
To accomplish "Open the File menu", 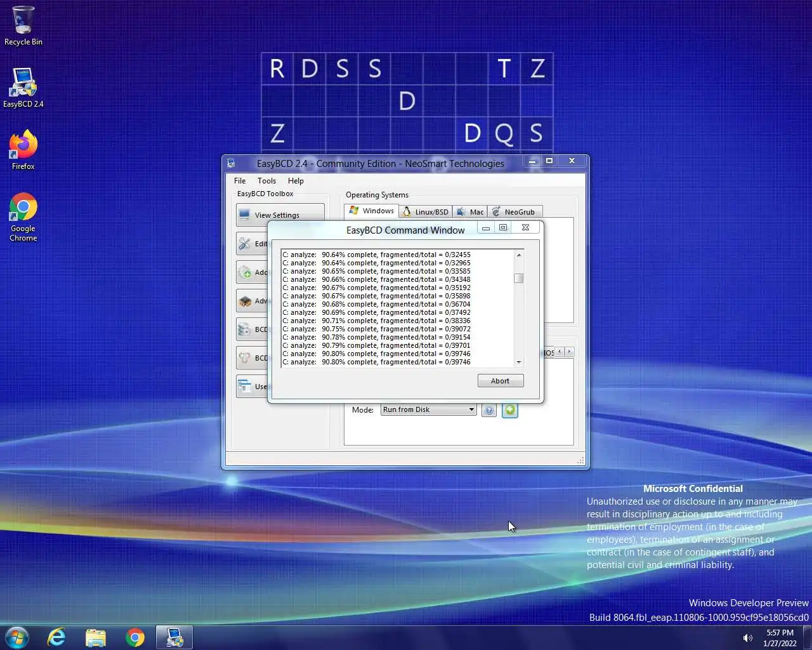I will [x=240, y=181].
